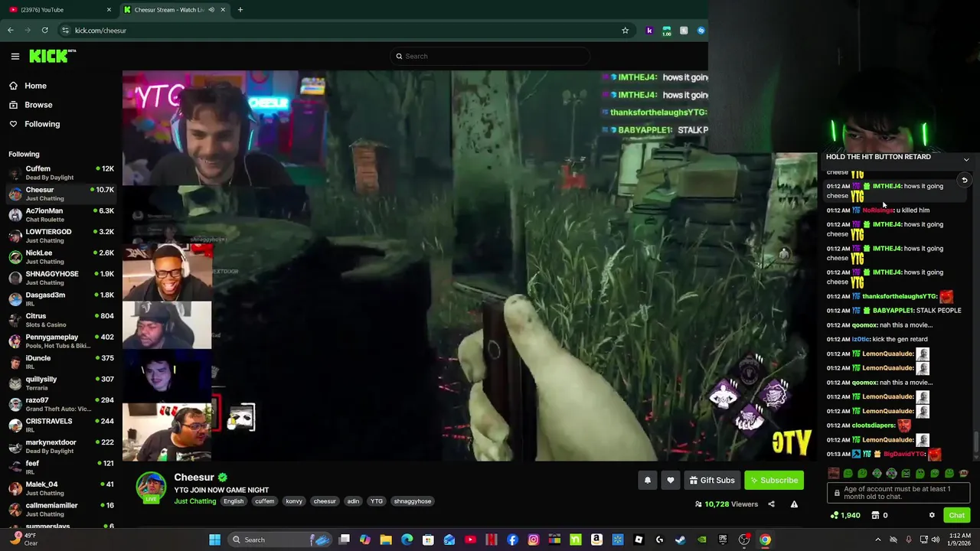Click the Gift Subs button
Viewport: 980px width, 551px height.
[x=712, y=481]
